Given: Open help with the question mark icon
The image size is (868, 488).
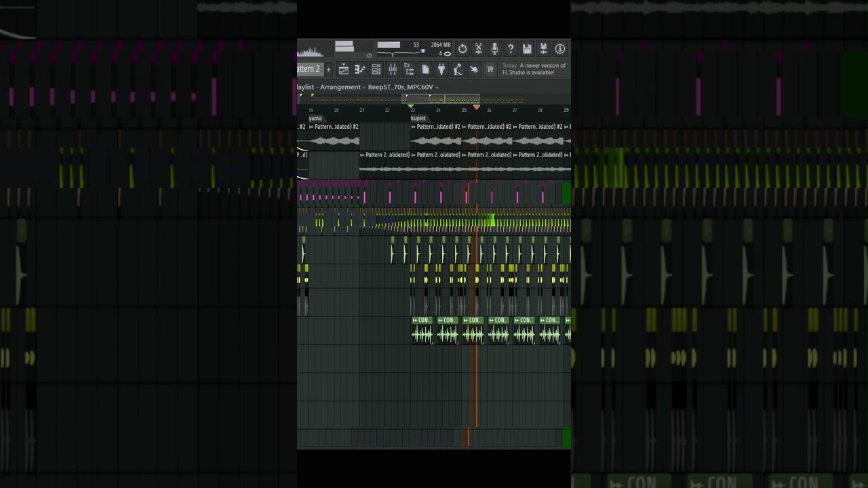Looking at the screenshot, I should tap(511, 49).
